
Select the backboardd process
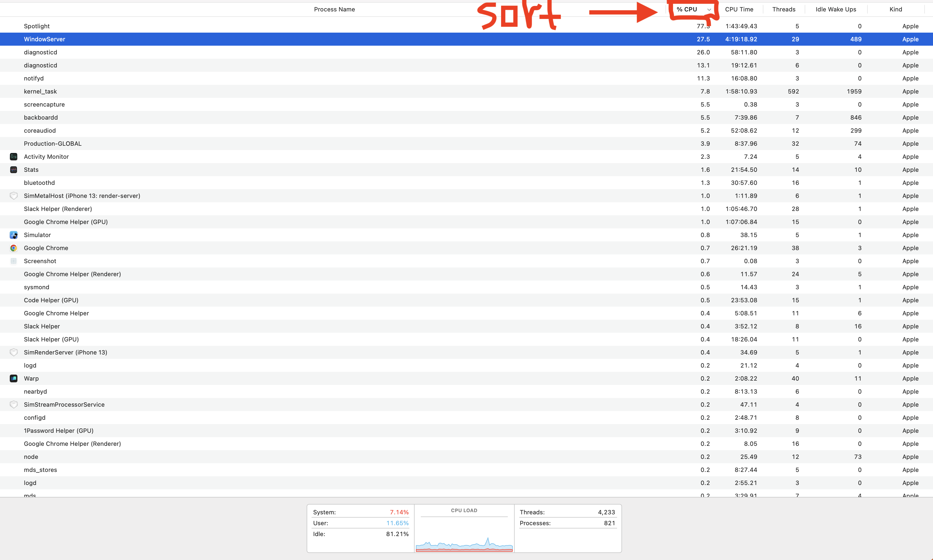tap(466, 117)
